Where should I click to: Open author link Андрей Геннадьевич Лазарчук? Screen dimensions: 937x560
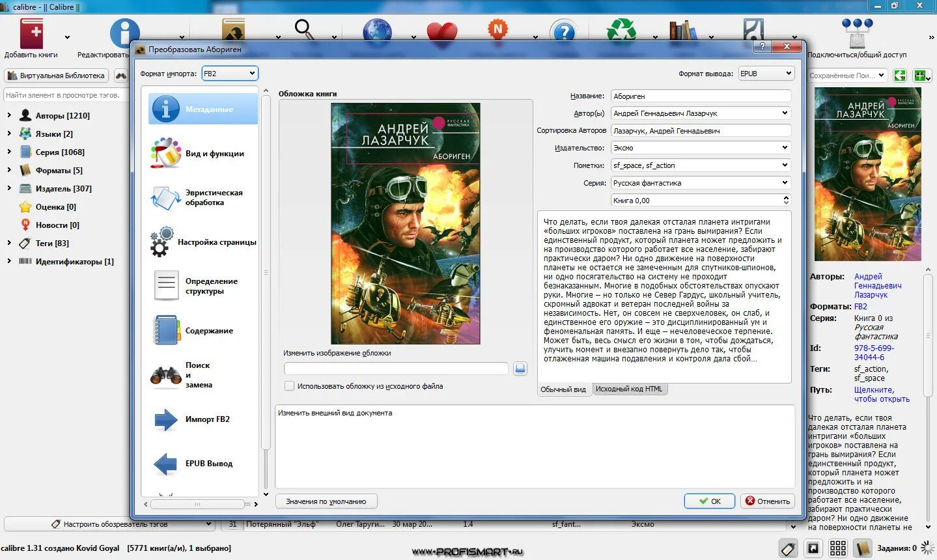pyautogui.click(x=878, y=286)
